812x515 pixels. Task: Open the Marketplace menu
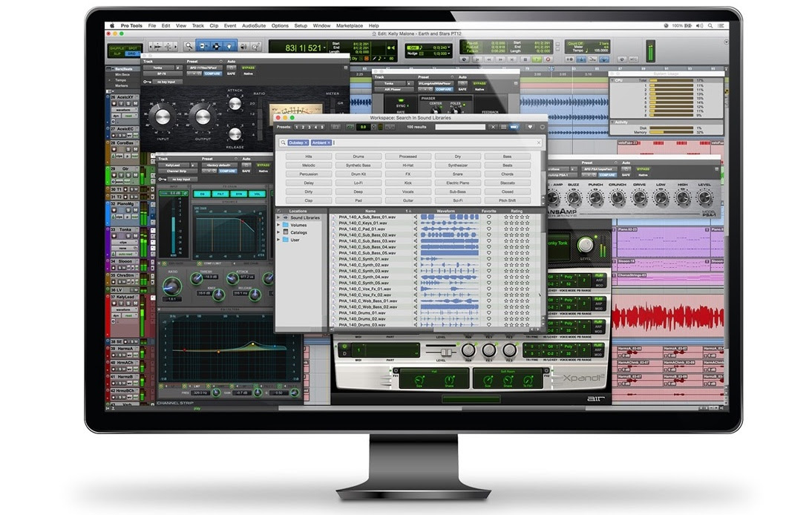[350, 25]
